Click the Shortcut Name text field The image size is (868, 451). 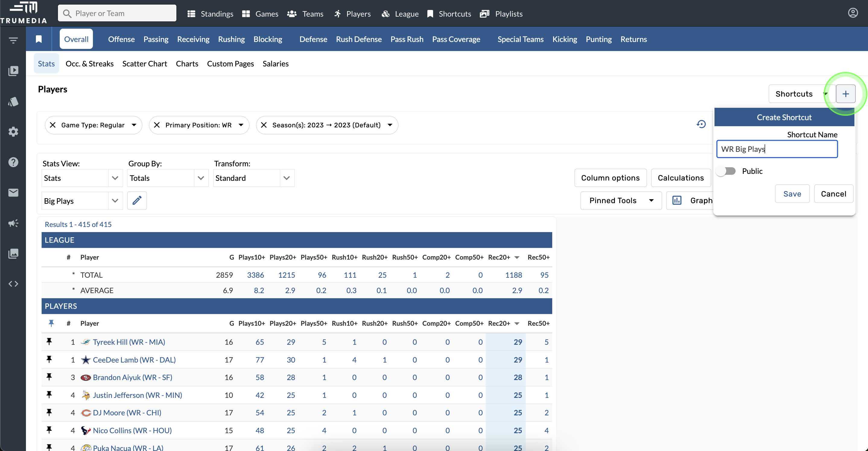(777, 149)
